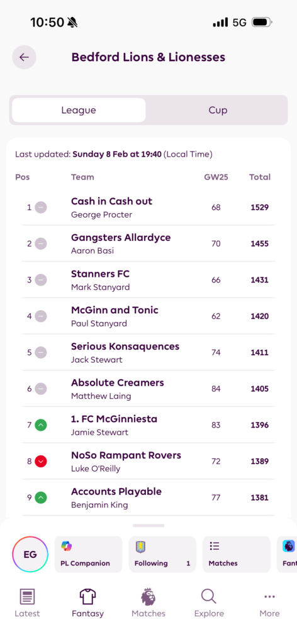
Task: Tap red down arrow beside NoSo Rampant Rovers
Action: click(41, 461)
